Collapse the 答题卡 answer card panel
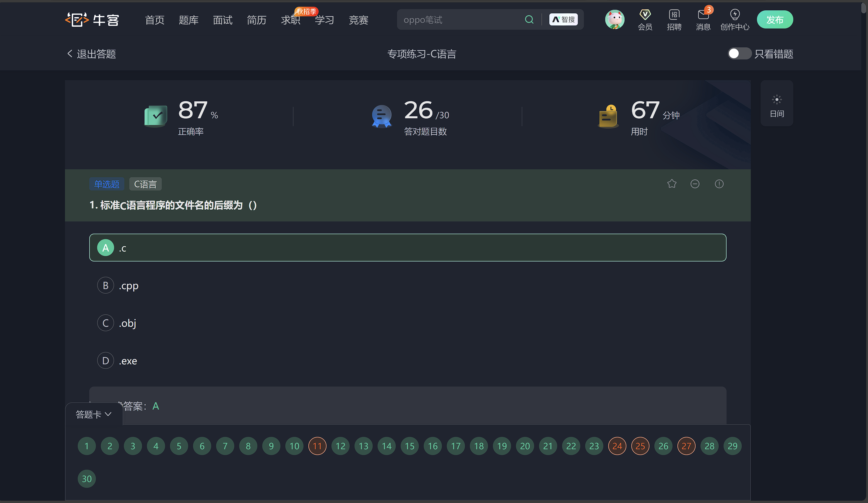This screenshot has height=503, width=868. pyautogui.click(x=93, y=414)
